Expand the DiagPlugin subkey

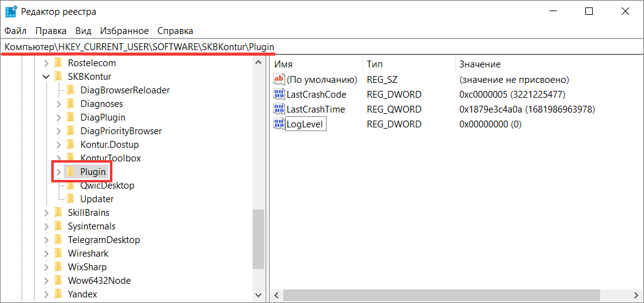58,117
